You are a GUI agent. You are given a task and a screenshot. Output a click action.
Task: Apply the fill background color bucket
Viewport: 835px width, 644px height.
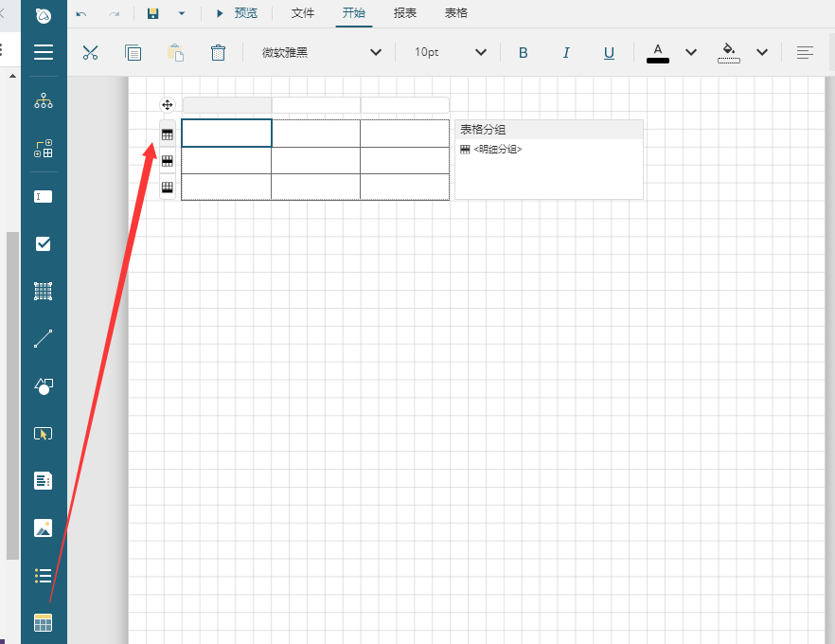[729, 53]
